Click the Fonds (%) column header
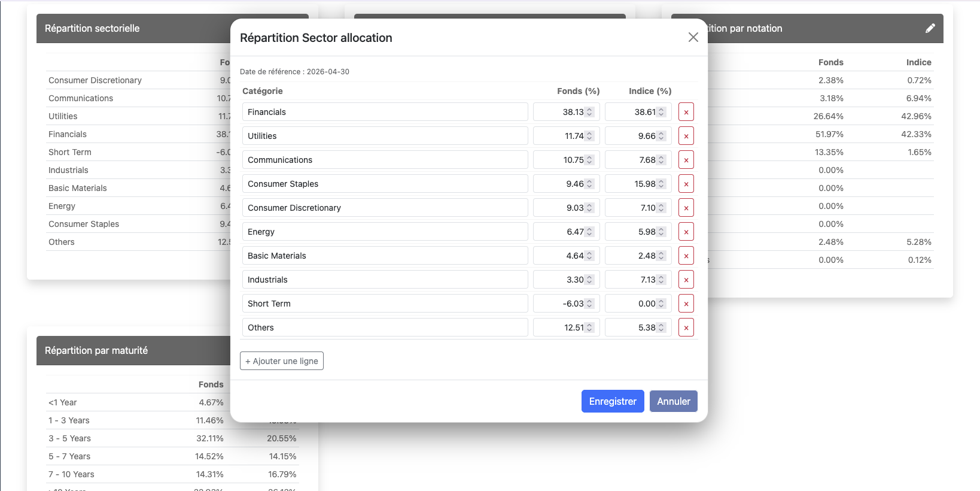The height and width of the screenshot is (491, 980). (x=579, y=91)
